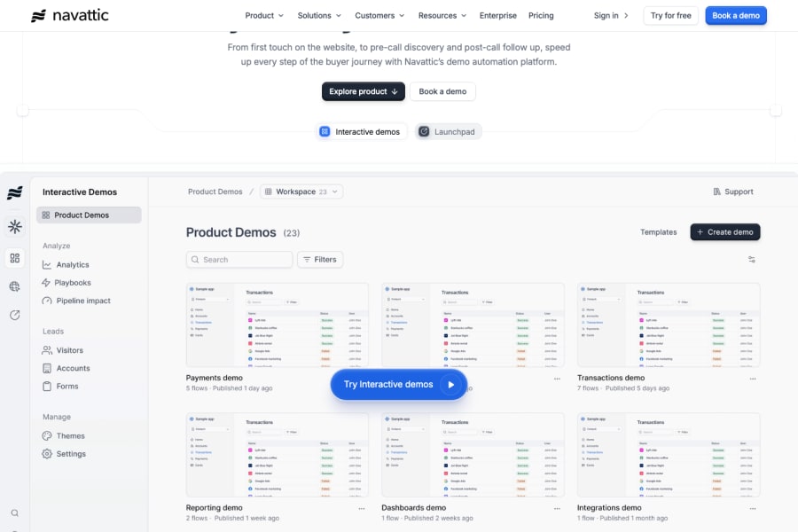Open more options for Dashboards demo
798x532 pixels.
[x=558, y=509]
